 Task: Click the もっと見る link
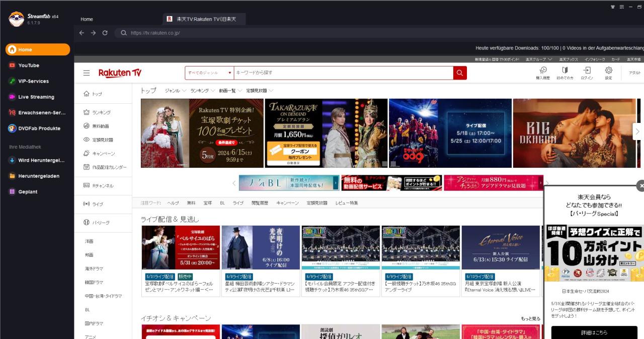pyautogui.click(x=530, y=319)
